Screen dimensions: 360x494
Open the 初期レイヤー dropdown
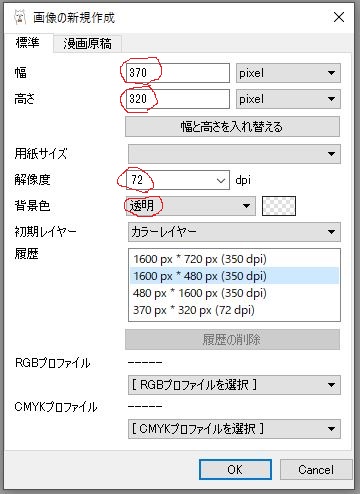click(234, 232)
